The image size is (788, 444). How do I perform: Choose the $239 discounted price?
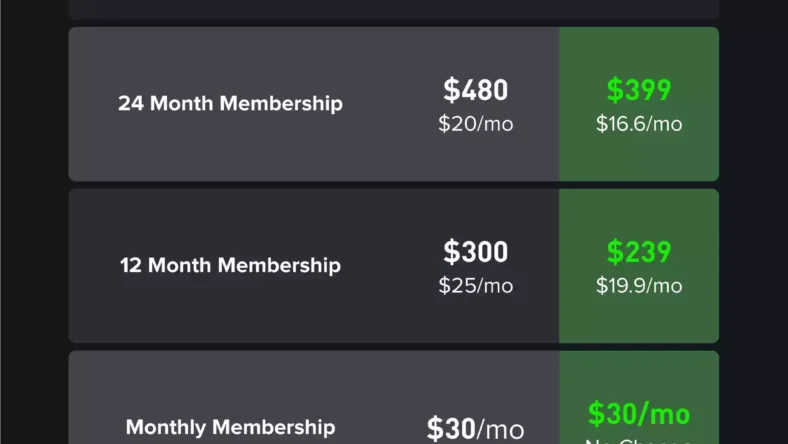point(638,251)
